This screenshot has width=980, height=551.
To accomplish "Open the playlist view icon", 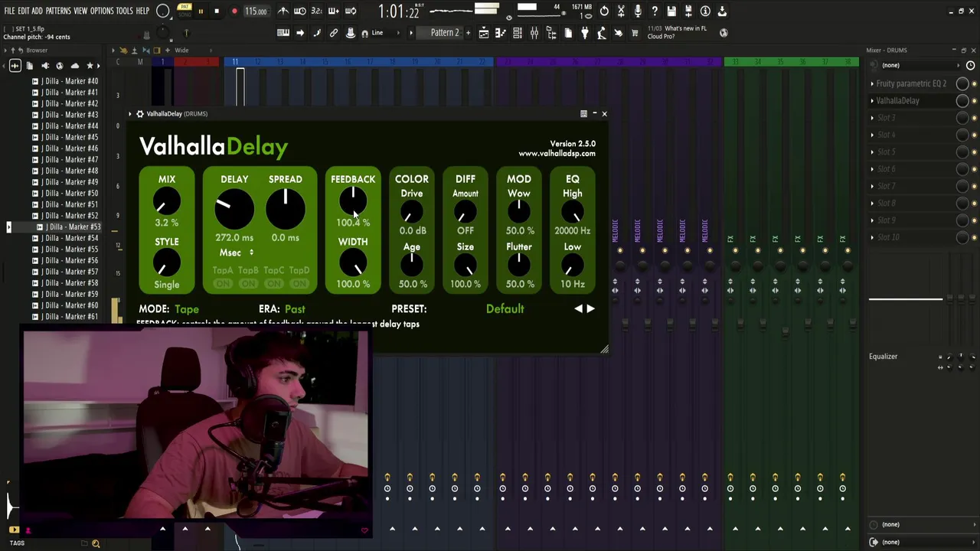I will click(x=484, y=33).
